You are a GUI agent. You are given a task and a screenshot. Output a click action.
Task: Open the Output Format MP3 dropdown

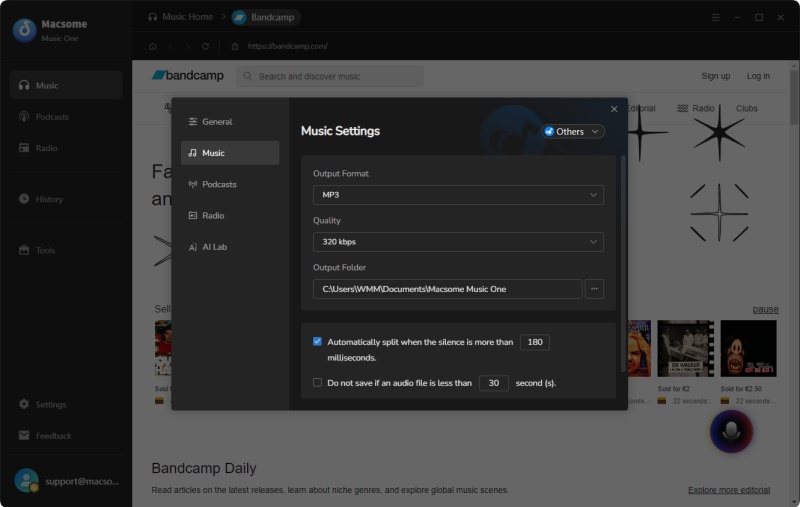[x=458, y=195]
